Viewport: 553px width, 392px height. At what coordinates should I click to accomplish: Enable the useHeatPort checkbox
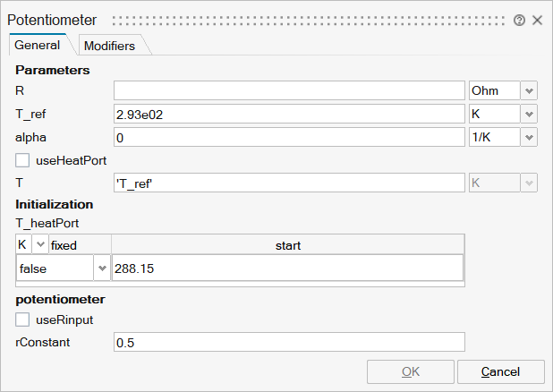click(x=23, y=160)
